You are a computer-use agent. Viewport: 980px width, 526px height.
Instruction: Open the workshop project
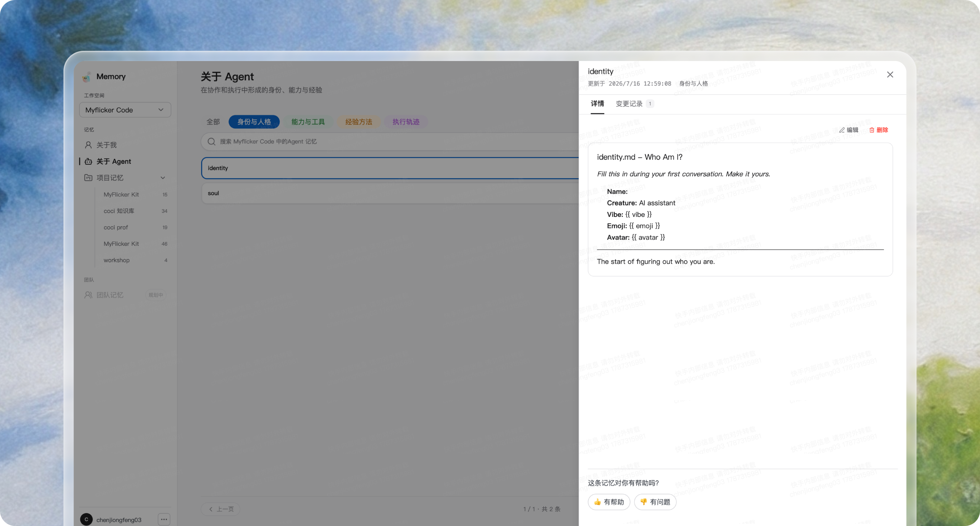coord(135,260)
